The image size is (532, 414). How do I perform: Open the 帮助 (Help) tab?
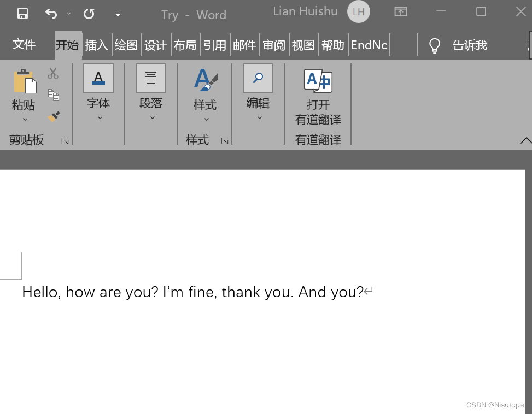pyautogui.click(x=333, y=45)
